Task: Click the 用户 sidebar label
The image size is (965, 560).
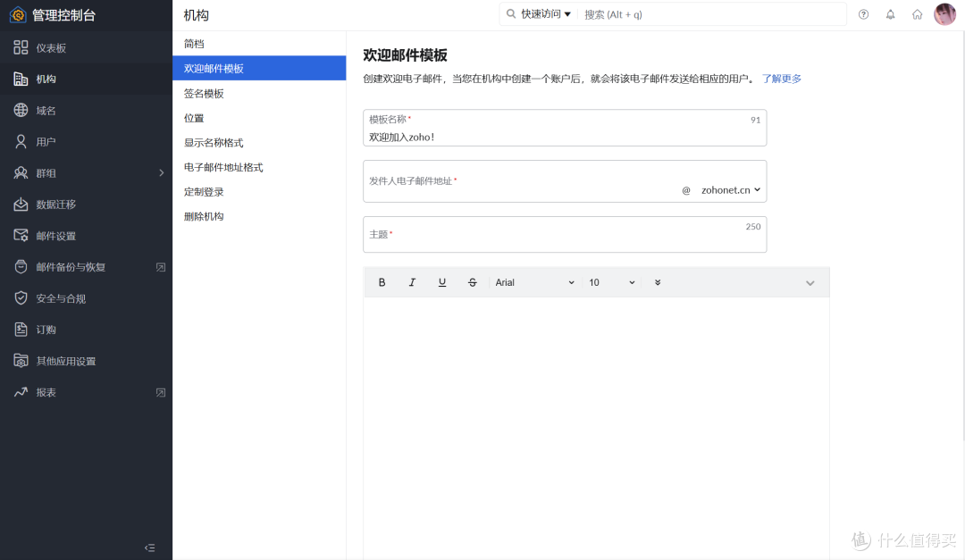Action: [46, 142]
